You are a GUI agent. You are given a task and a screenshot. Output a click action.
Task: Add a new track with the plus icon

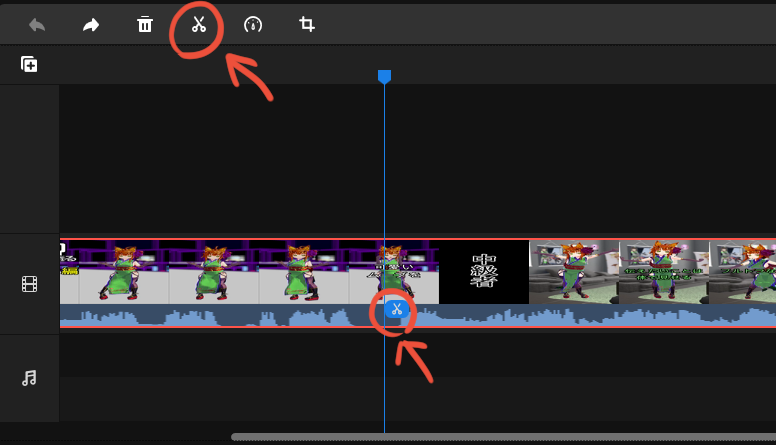coord(30,65)
